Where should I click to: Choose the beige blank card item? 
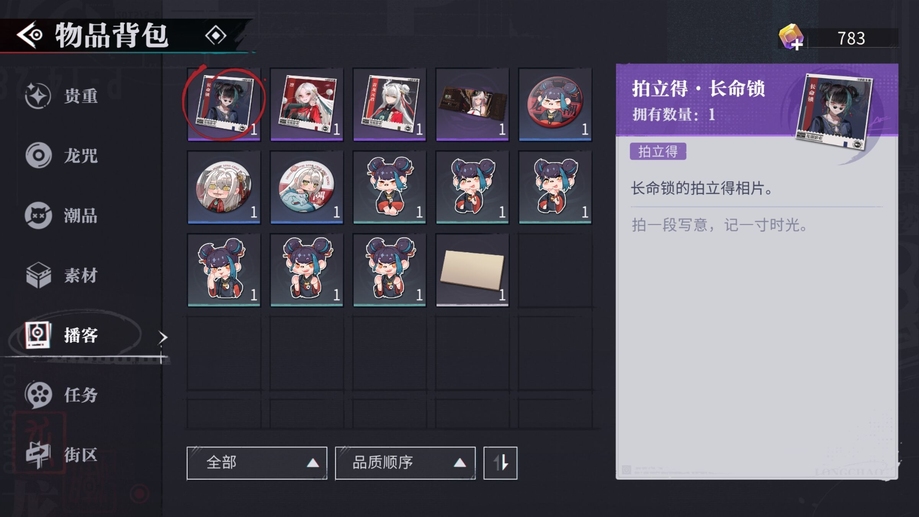pyautogui.click(x=472, y=270)
